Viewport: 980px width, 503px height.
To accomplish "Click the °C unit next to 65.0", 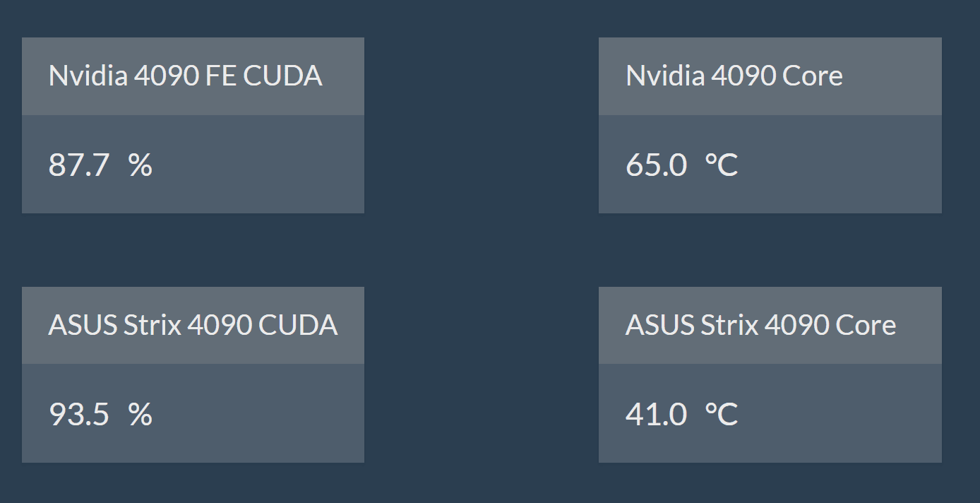I will (722, 165).
